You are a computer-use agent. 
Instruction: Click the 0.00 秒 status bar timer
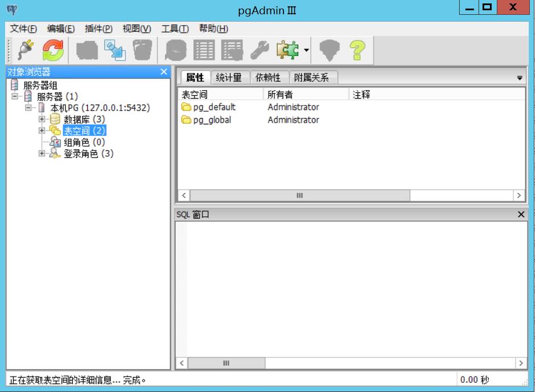click(475, 379)
